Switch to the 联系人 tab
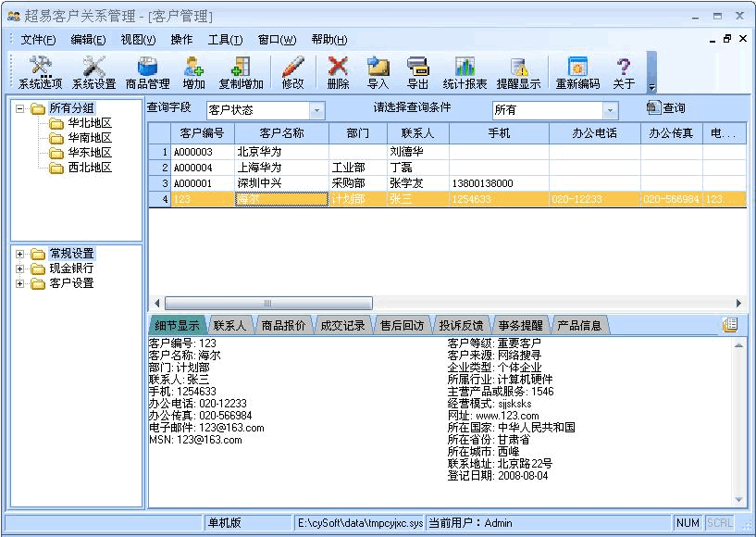Viewport: 756px width, 537px height. [230, 325]
